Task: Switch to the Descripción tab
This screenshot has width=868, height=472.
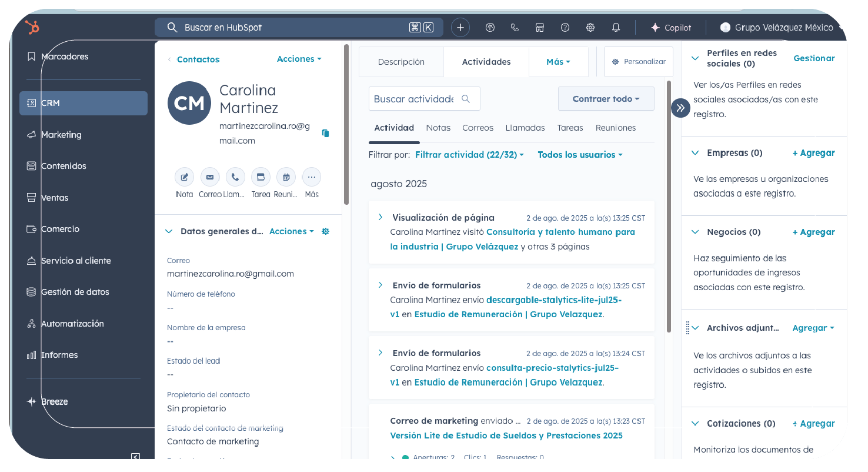Action: (x=401, y=62)
